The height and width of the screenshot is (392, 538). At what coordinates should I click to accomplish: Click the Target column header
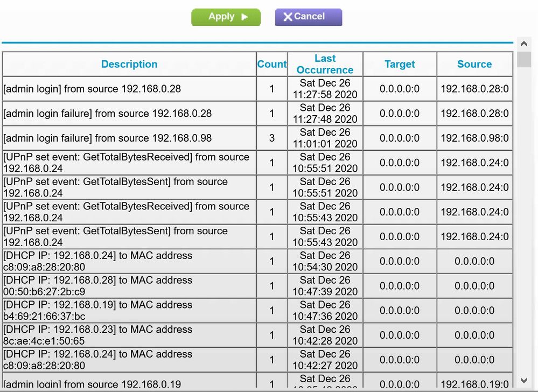point(400,64)
